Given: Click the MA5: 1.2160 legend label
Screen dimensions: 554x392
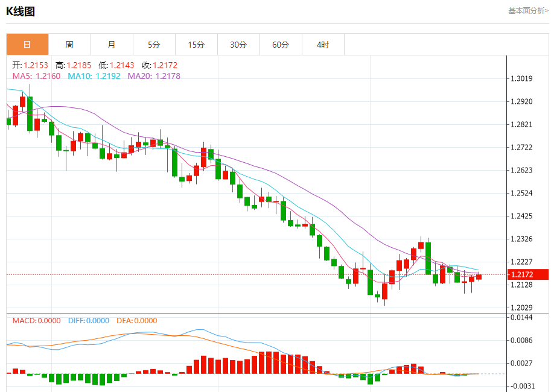Looking at the screenshot, I should click(x=36, y=76).
